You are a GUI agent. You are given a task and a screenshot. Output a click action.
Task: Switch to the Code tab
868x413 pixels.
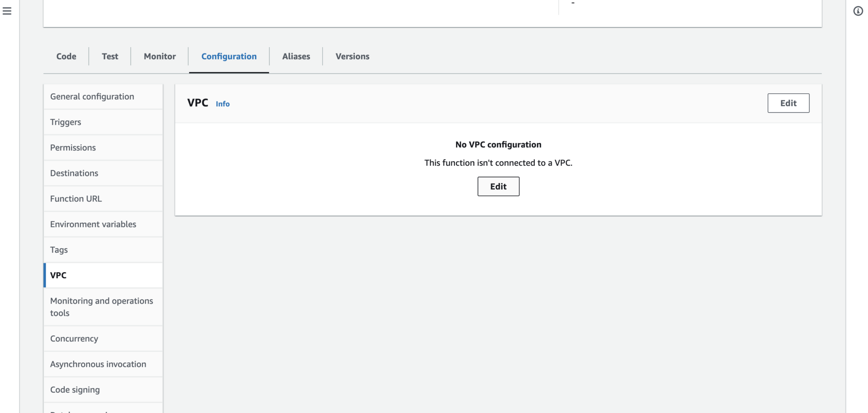66,56
